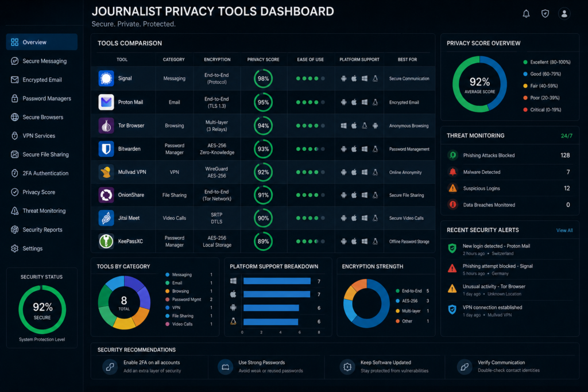Image resolution: width=588 pixels, height=392 pixels.
Task: Click Apple icon in Platform Support Breakdown
Action: (233, 294)
